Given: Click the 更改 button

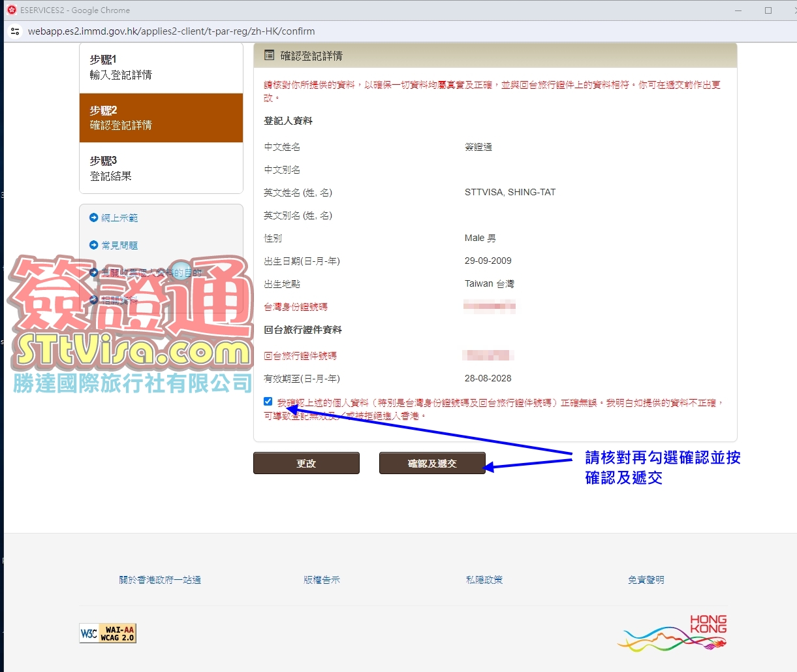Looking at the screenshot, I should pyautogui.click(x=306, y=463).
